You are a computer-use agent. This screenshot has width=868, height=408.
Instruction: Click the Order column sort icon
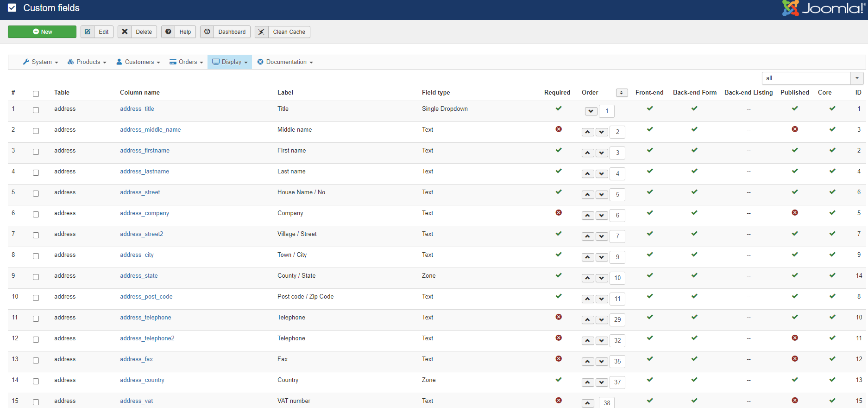(x=622, y=93)
